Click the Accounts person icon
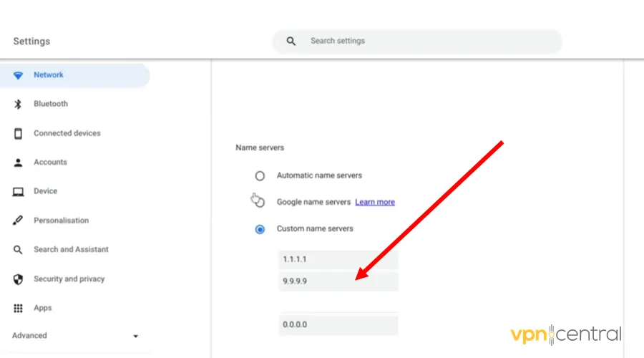 point(18,163)
